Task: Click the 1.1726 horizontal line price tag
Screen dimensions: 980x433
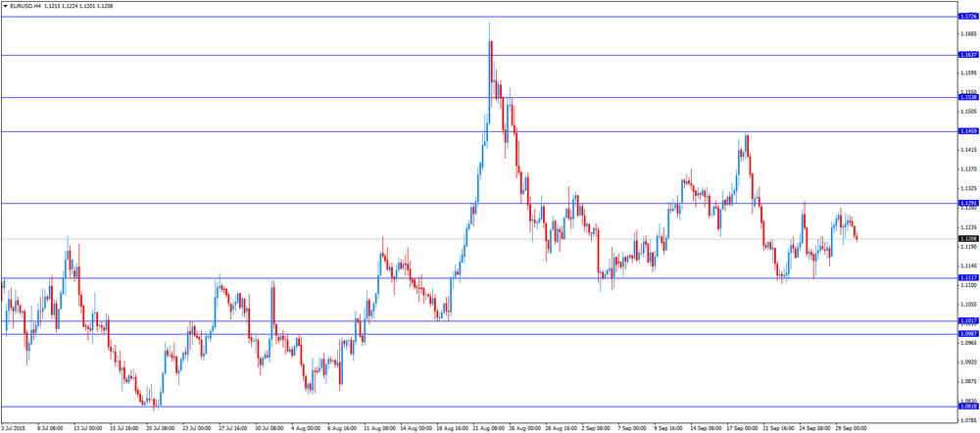Action: (x=967, y=17)
